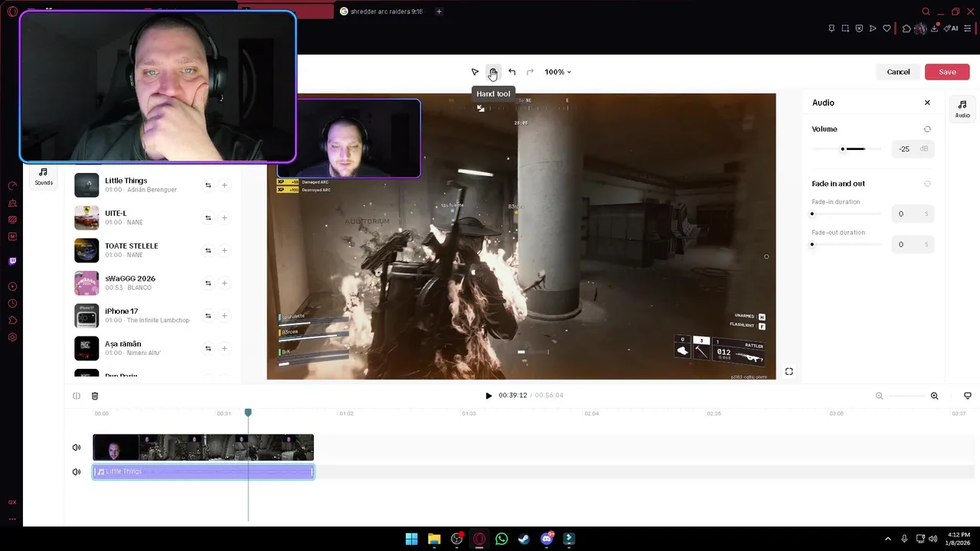Screen dimensions: 980x551
Task: Replace audio with Așa rămân
Action: coord(207,348)
